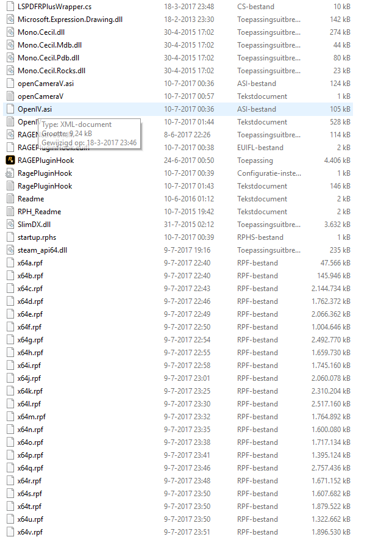Select the RPHS-bestand type cell
392x545 pixels.
[260, 237]
